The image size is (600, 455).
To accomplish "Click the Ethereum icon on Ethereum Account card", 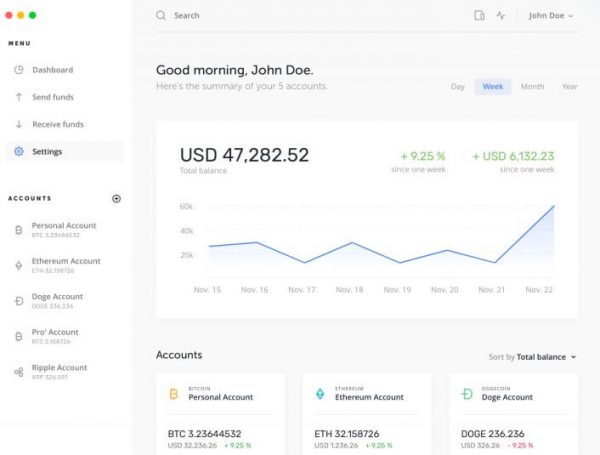I will 320,394.
